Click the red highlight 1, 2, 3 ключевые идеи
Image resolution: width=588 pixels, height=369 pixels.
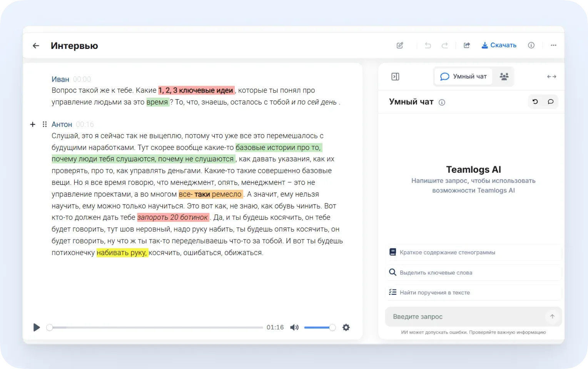coord(196,90)
